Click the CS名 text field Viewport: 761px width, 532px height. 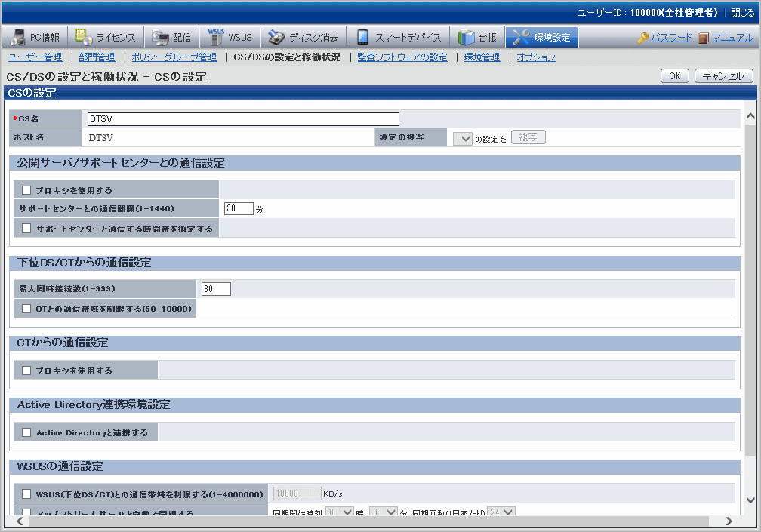tap(243, 118)
